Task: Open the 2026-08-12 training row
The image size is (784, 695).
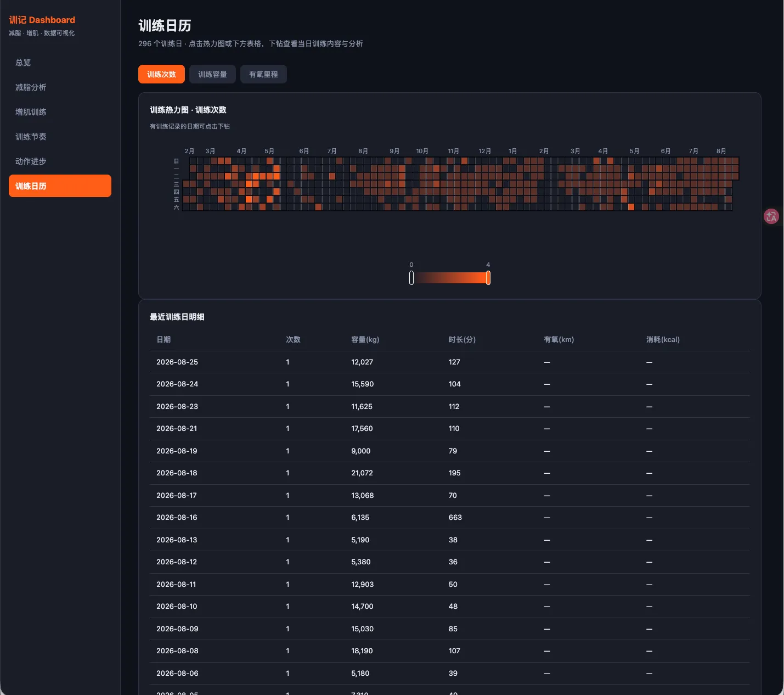Action: pos(450,562)
